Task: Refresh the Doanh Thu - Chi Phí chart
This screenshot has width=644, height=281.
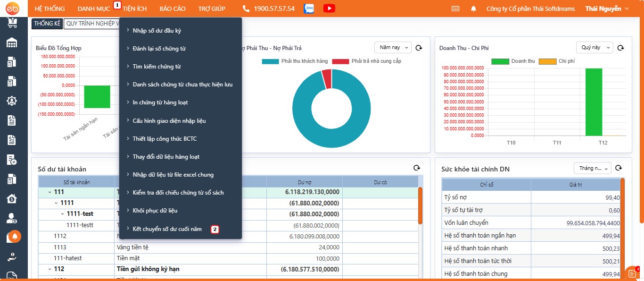Action: pos(621,48)
